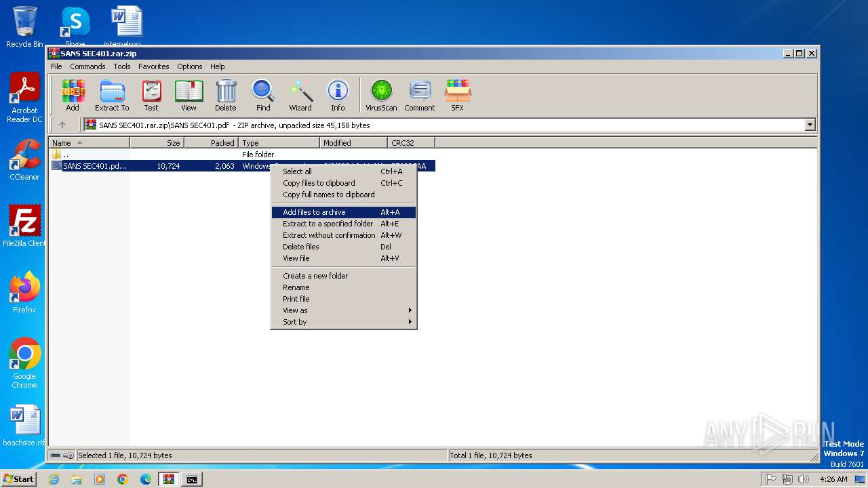This screenshot has height=488, width=868.
Task: Choose Delete files in context menu
Action: tap(344, 247)
